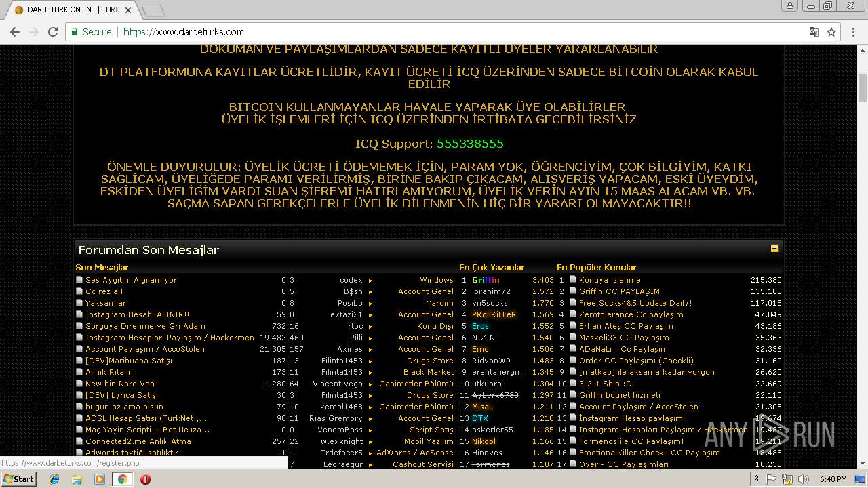
Task: Open the Yardım forum section link
Action: click(x=440, y=303)
